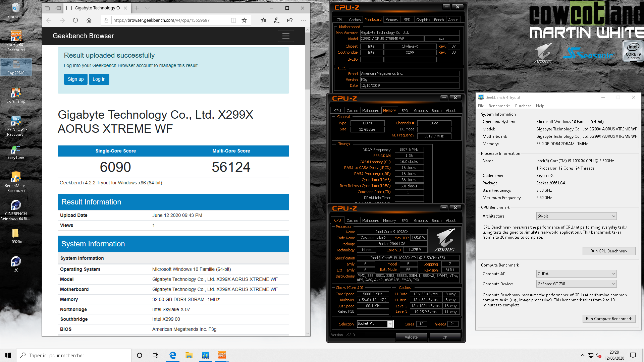
Task: Switch to SPD tab in top CPU-Z window
Action: tap(407, 20)
